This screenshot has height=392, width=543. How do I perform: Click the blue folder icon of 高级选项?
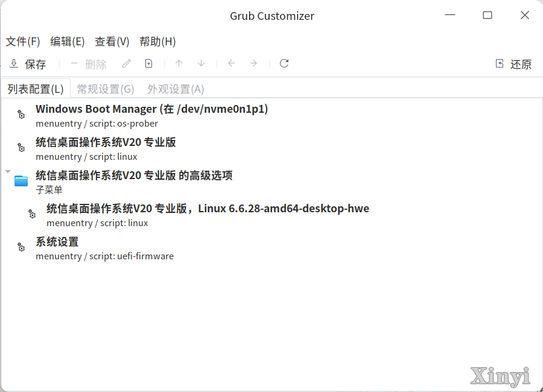coord(21,181)
